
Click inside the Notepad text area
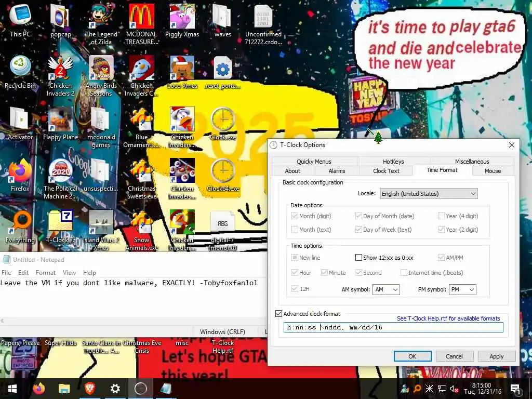(133, 299)
